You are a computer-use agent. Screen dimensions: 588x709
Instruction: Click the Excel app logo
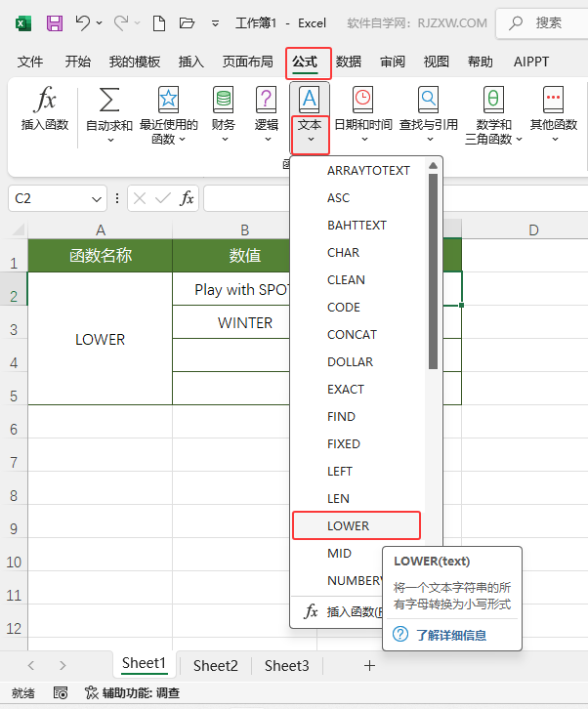(x=23, y=23)
